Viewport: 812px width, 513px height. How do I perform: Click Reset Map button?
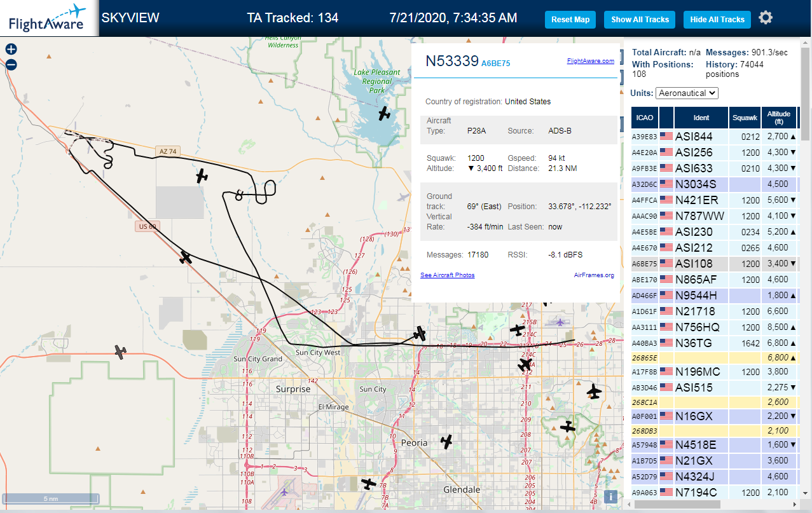570,20
